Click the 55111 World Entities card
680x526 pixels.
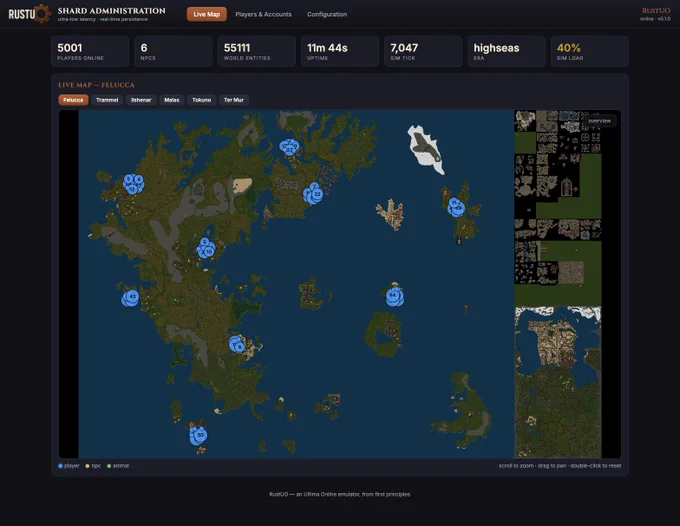[x=257, y=51]
